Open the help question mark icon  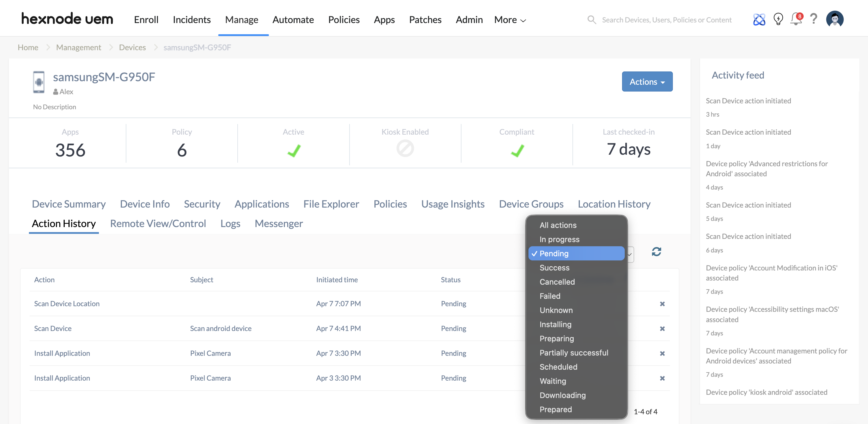coord(813,19)
